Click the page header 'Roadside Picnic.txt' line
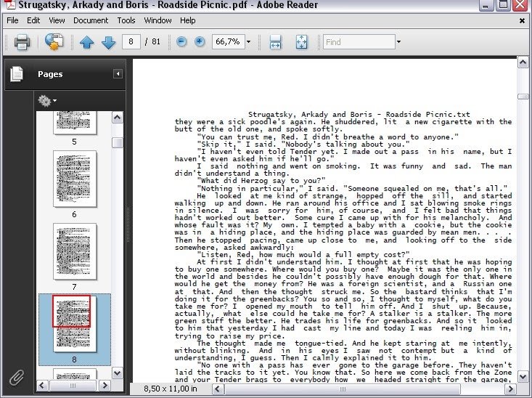The height and width of the screenshot is (398, 532). pos(359,114)
